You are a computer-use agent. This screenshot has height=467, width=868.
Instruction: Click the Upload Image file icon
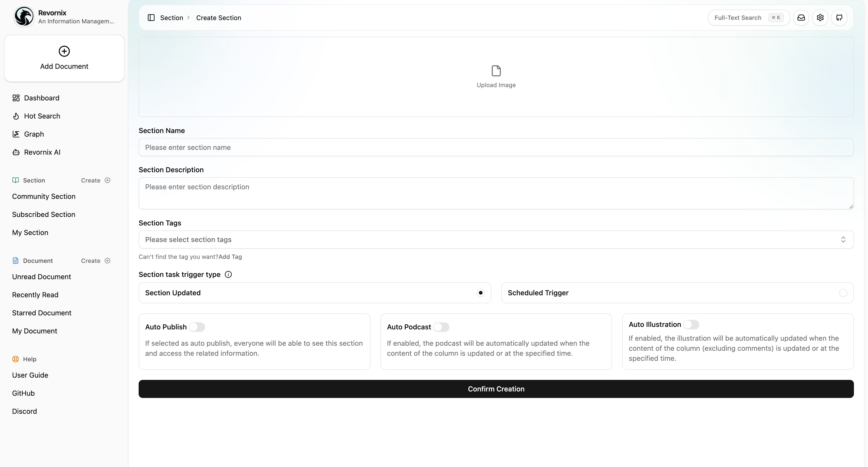pyautogui.click(x=496, y=71)
